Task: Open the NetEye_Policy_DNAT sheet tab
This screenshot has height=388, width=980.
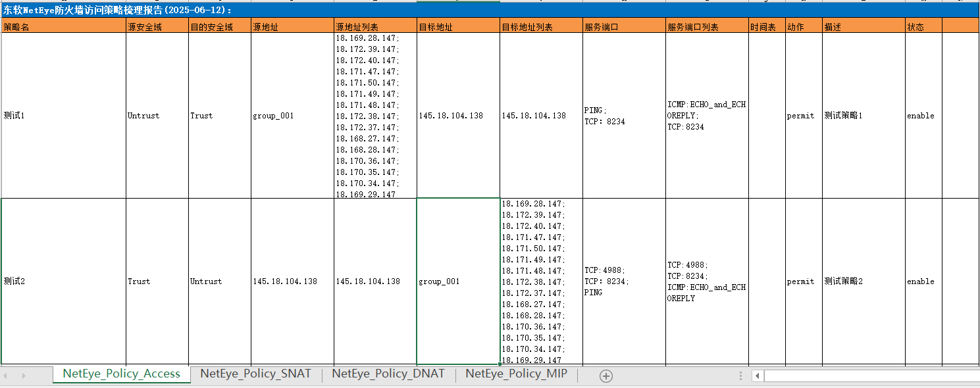Action: [x=388, y=374]
